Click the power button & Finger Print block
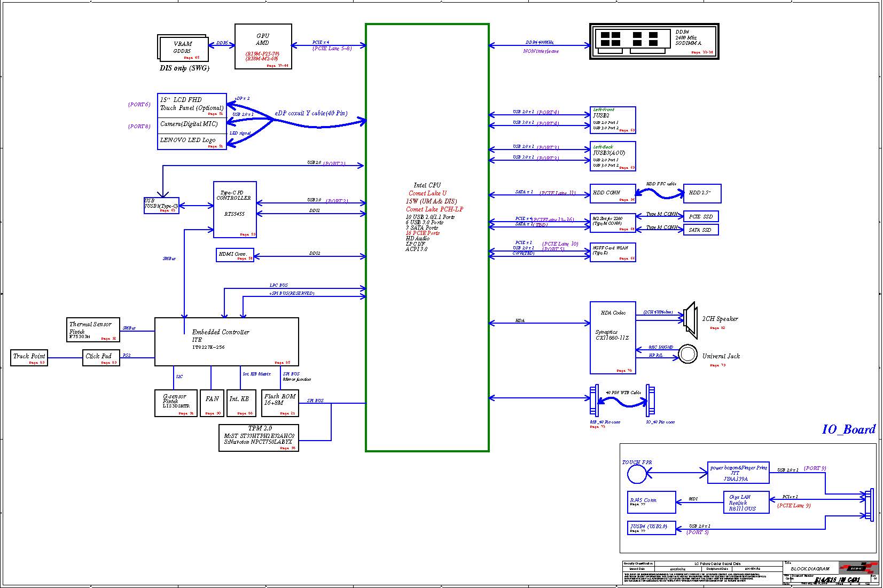883x588 pixels. pyautogui.click(x=738, y=473)
